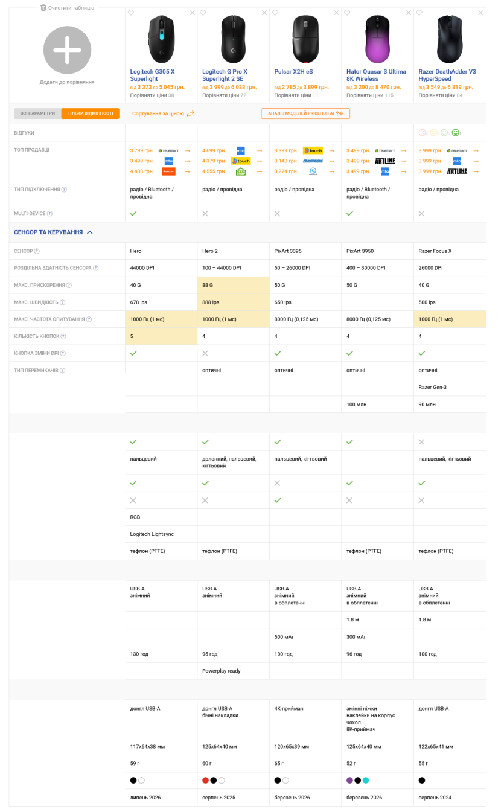Click the green smiley review icon for Razer
504x812 pixels.
click(456, 133)
